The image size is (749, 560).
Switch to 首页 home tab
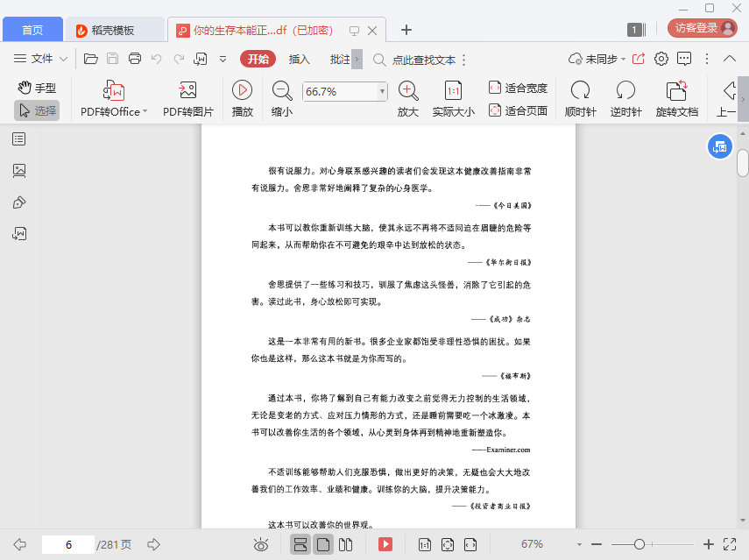tap(32, 30)
